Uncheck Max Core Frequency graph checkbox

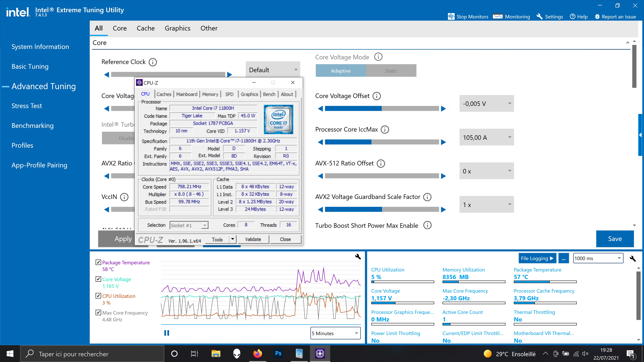tap(98, 313)
